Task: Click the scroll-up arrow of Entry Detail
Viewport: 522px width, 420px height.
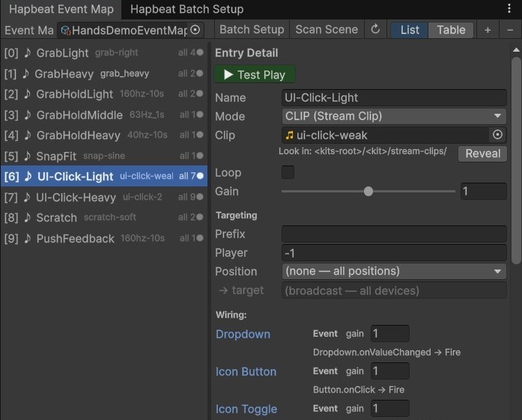Action: [516, 50]
